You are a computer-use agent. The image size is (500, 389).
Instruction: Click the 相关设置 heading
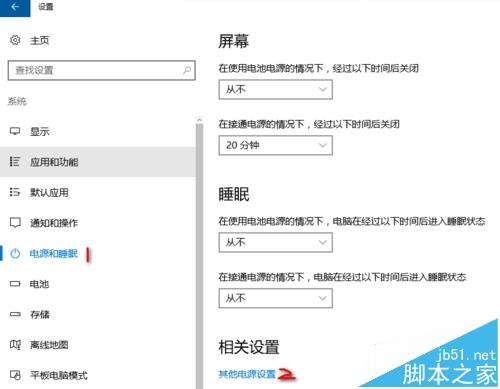pyautogui.click(x=249, y=347)
